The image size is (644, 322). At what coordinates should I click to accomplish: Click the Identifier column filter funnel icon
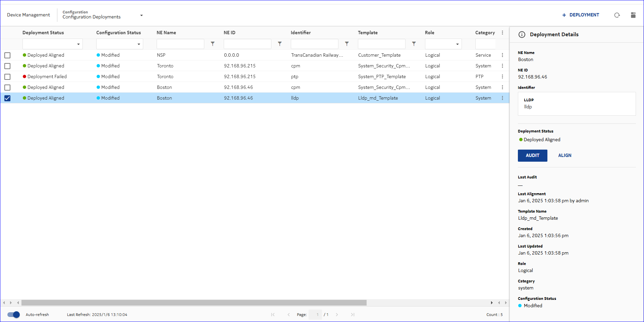coord(347,44)
